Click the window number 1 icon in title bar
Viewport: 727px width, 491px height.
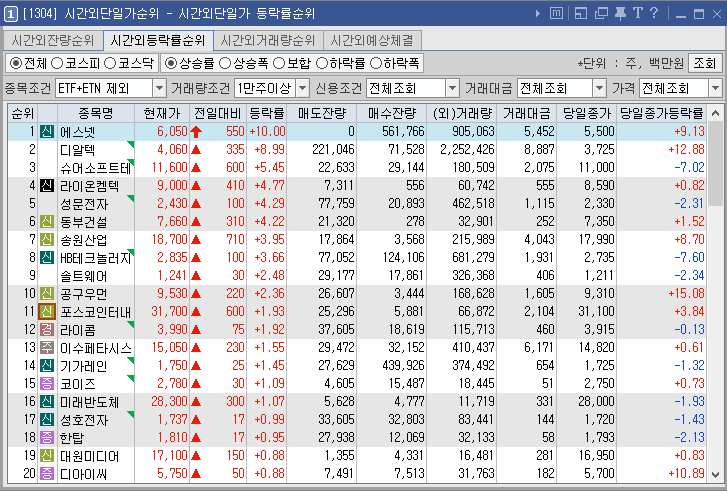11,13
